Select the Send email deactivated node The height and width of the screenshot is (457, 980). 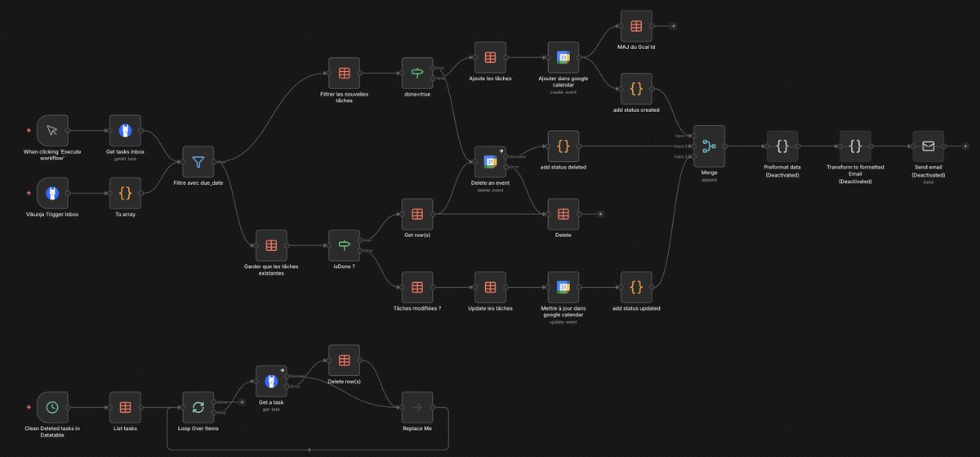(x=929, y=146)
